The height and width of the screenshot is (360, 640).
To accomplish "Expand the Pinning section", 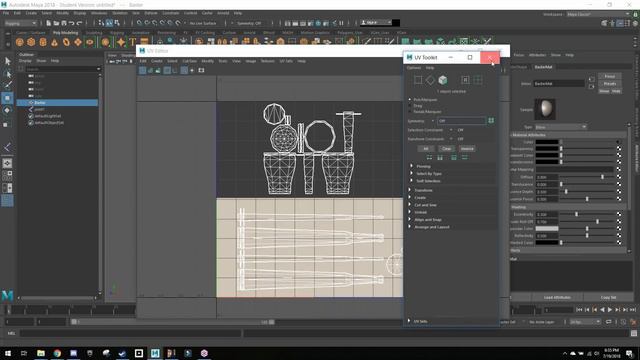I will (423, 166).
